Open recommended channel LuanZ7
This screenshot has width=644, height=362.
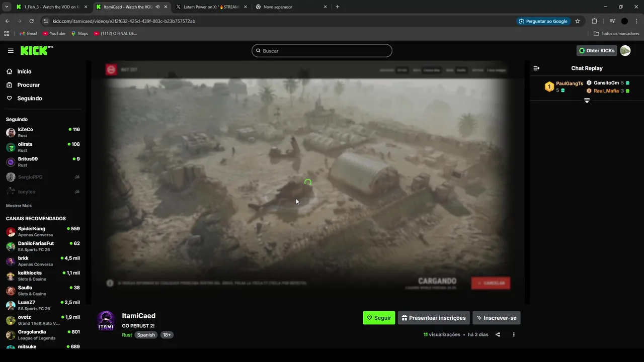(x=43, y=305)
